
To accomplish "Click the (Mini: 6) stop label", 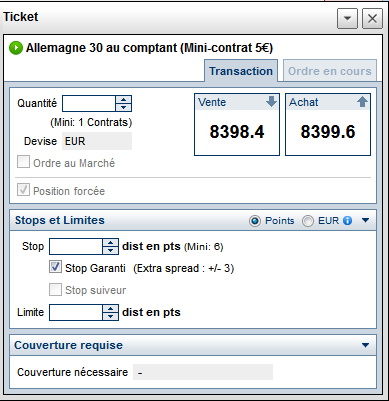I will pyautogui.click(x=203, y=247).
